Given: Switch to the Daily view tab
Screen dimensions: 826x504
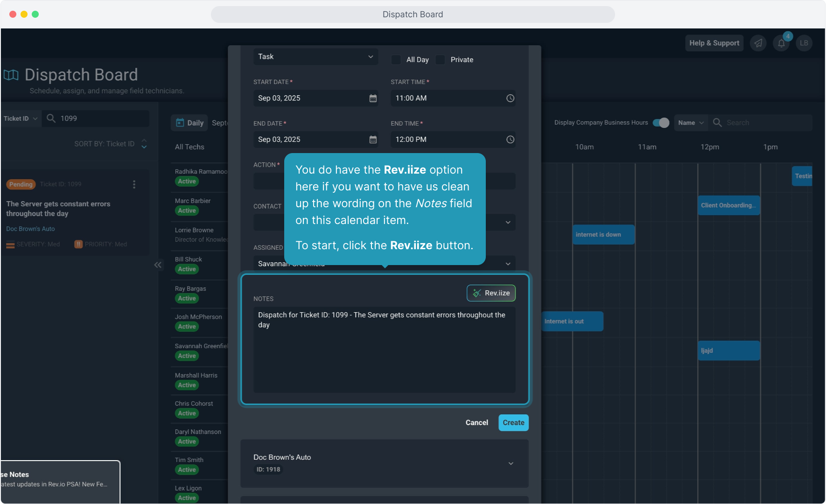Looking at the screenshot, I should (190, 123).
